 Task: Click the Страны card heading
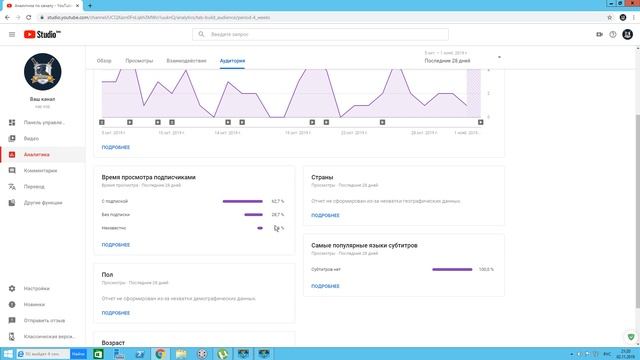coord(322,177)
